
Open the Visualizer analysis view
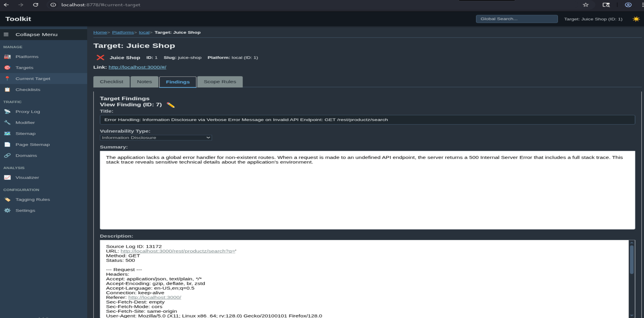point(28,177)
